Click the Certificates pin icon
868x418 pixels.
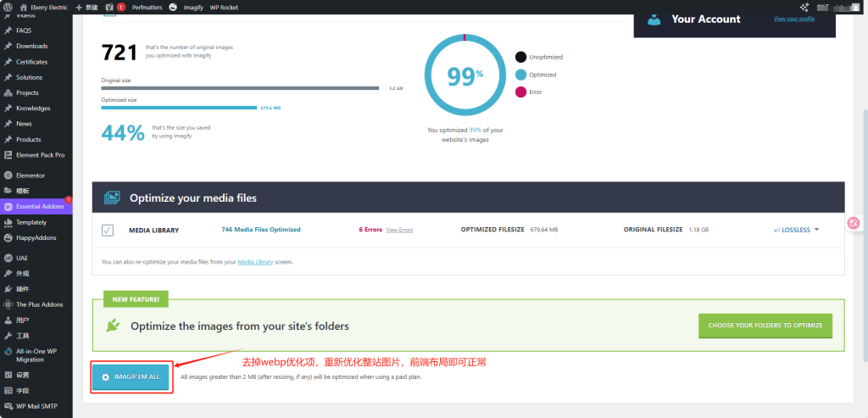8,62
